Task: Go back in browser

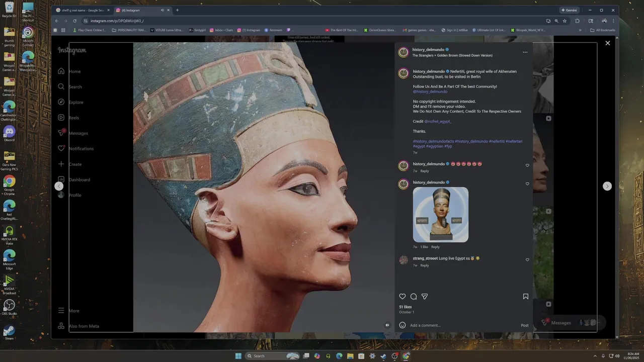Action: [x=56, y=21]
